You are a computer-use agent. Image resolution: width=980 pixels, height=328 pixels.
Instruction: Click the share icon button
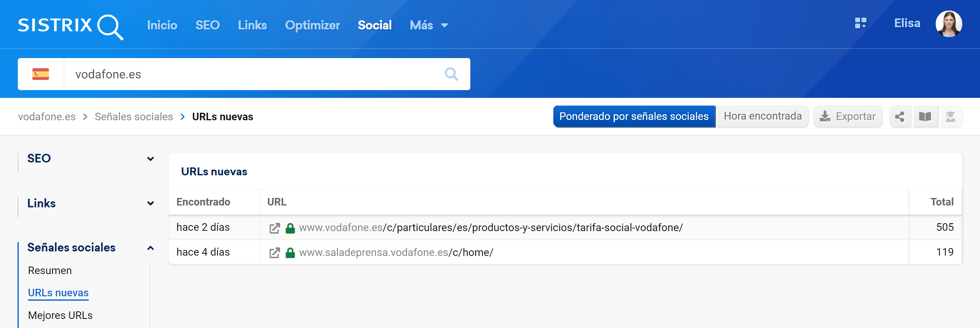pyautogui.click(x=899, y=117)
